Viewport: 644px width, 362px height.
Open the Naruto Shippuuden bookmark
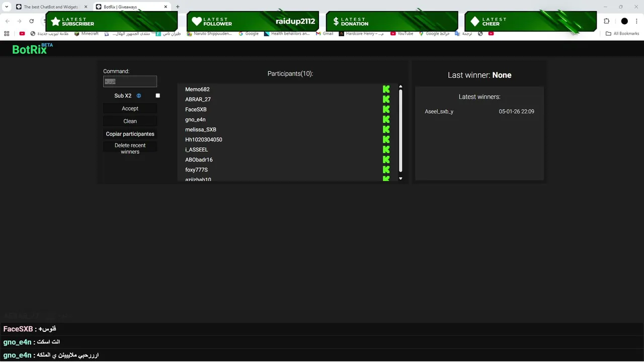coord(209,34)
